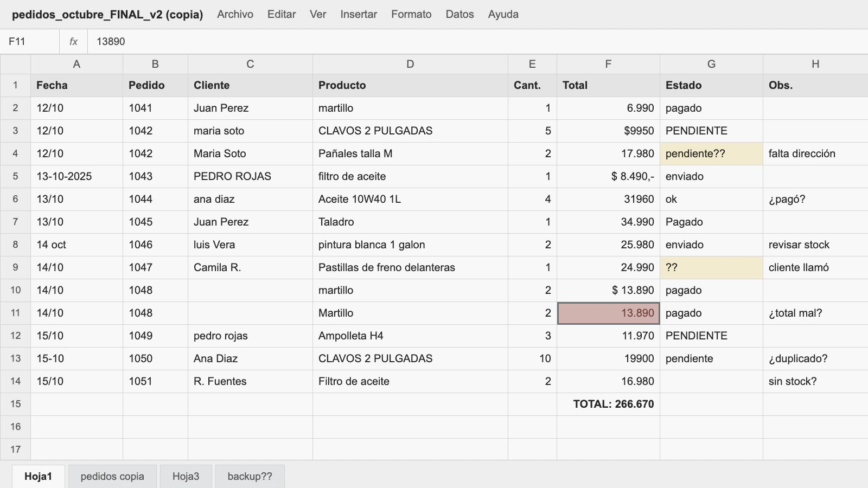Viewport: 868px width, 488px height.
Task: Click the cell reference box showing F11
Action: (30, 41)
